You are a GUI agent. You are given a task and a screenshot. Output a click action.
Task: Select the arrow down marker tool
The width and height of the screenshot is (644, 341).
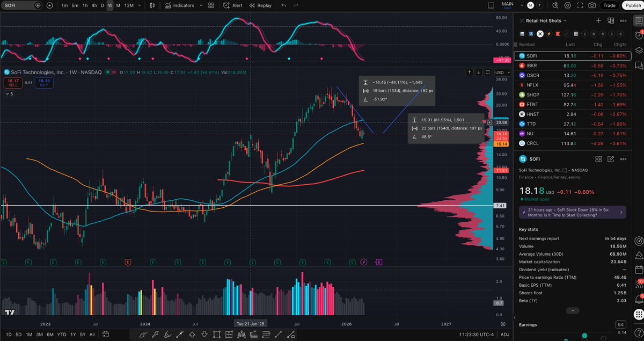pos(204,335)
